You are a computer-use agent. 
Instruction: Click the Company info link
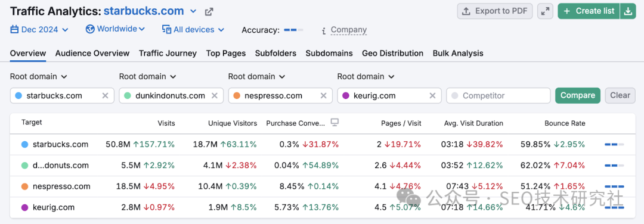click(349, 30)
